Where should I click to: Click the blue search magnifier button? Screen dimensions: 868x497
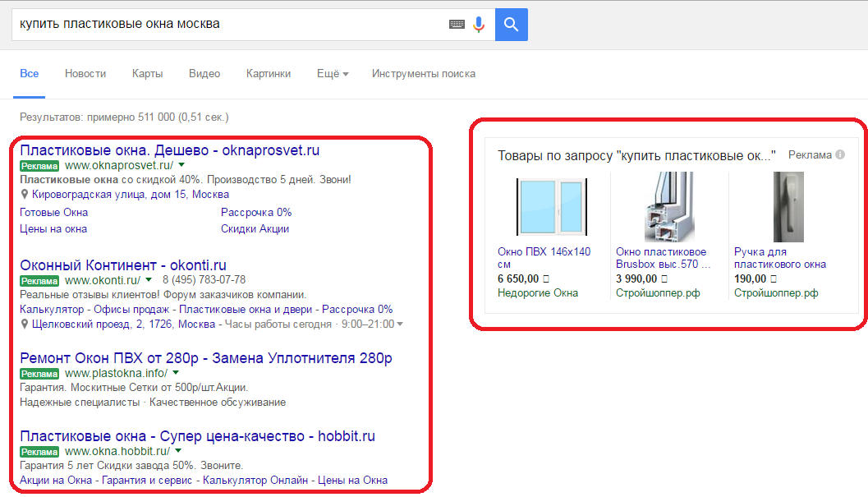tap(511, 25)
